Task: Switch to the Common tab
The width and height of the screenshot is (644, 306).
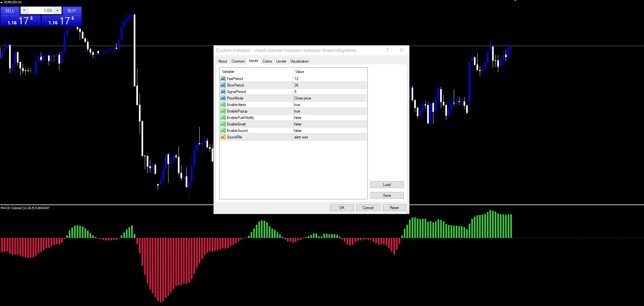Action: (238, 61)
